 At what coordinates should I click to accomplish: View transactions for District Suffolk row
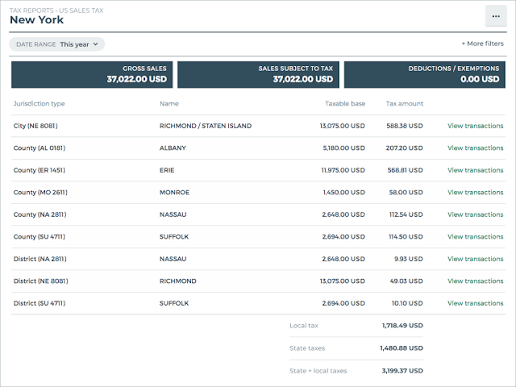(x=475, y=303)
